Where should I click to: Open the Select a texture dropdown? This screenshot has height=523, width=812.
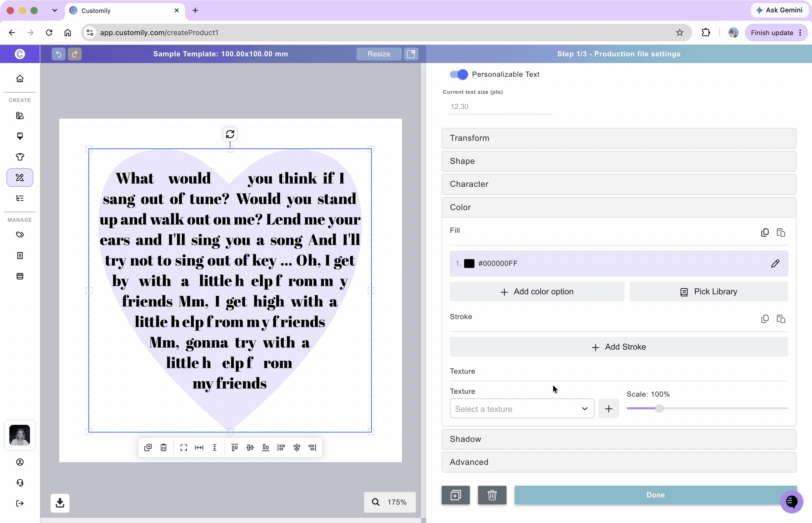[522, 409]
